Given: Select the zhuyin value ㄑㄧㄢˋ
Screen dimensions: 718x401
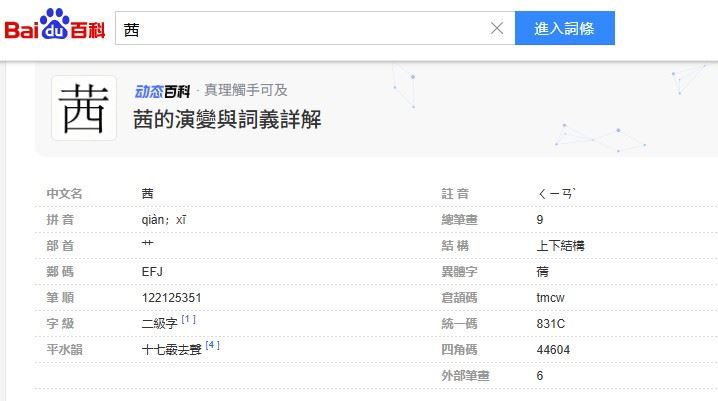Looking at the screenshot, I should pyautogui.click(x=556, y=194).
